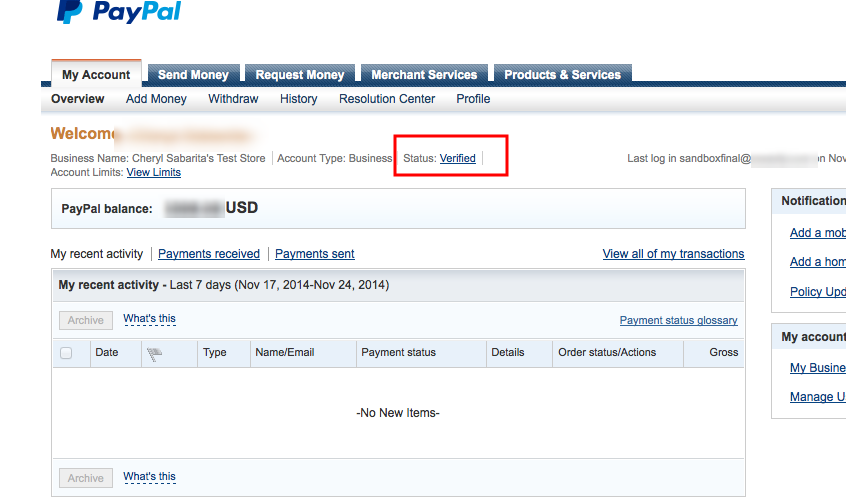846x503 pixels.
Task: Click the -No New Items- message
Action: click(398, 413)
